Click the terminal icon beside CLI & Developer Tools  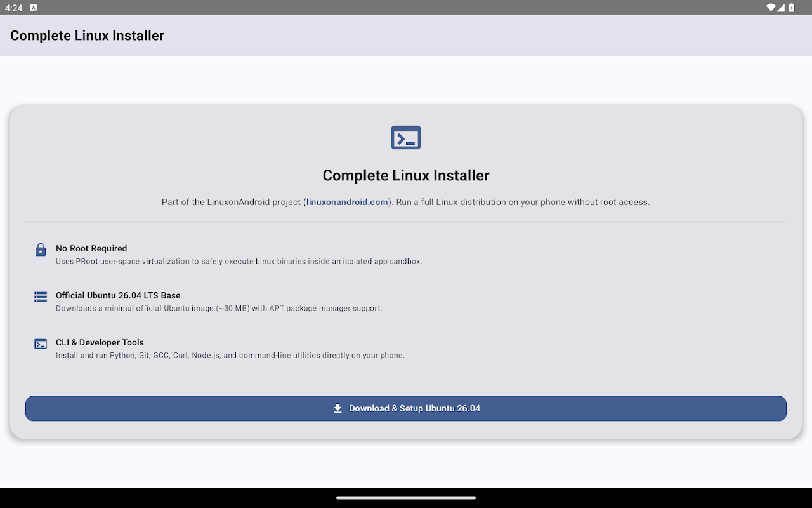coord(41,344)
